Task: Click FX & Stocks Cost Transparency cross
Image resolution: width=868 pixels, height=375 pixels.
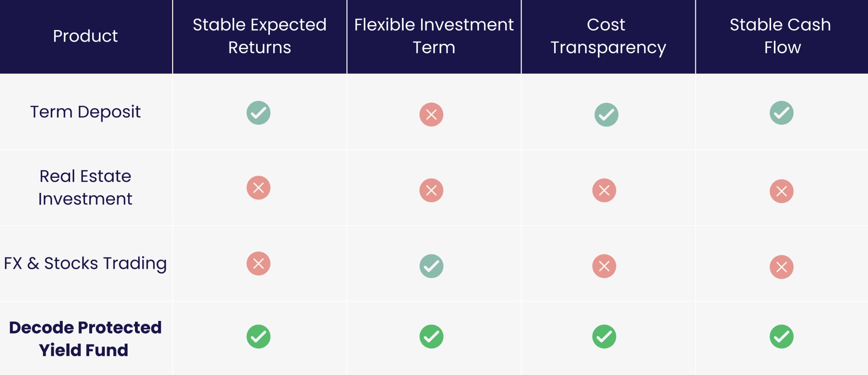Action: [604, 266]
